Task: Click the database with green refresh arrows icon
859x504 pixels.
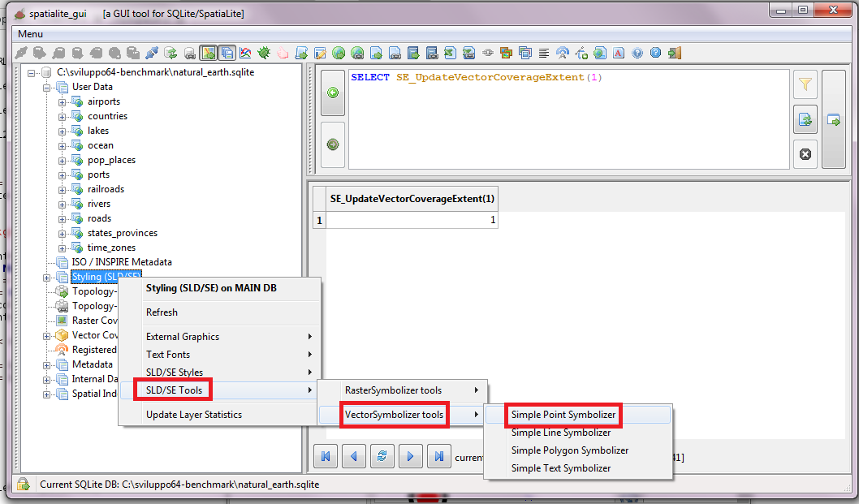Action: pos(171,53)
